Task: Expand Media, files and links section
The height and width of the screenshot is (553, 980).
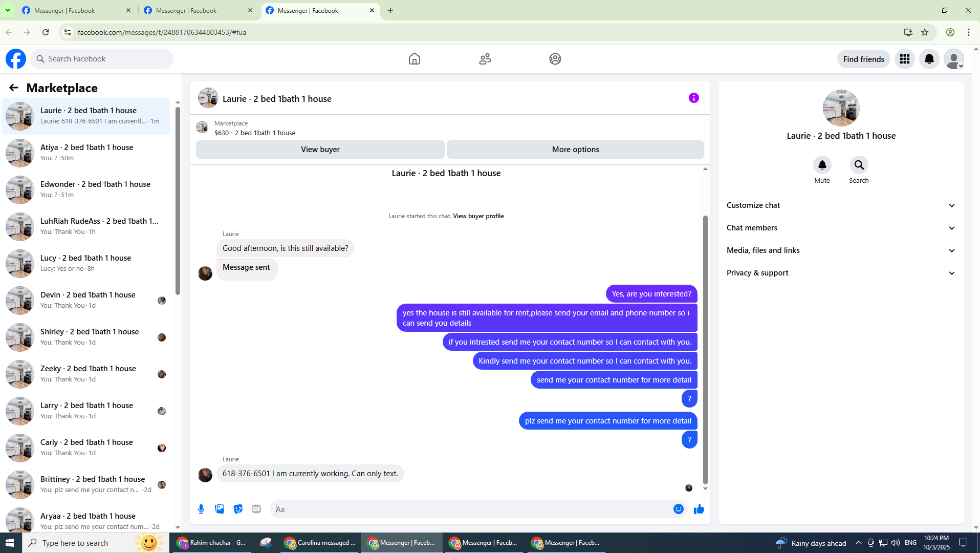Action: click(841, 250)
